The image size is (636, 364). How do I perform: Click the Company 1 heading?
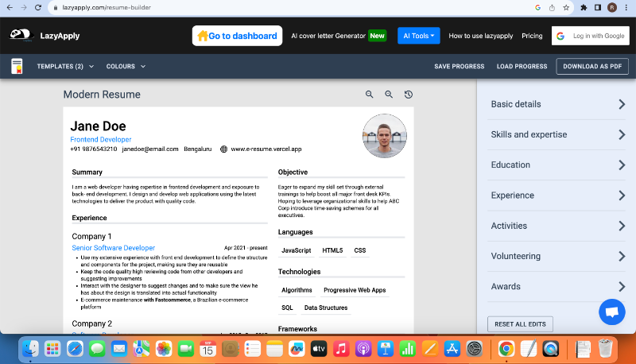[91, 236]
